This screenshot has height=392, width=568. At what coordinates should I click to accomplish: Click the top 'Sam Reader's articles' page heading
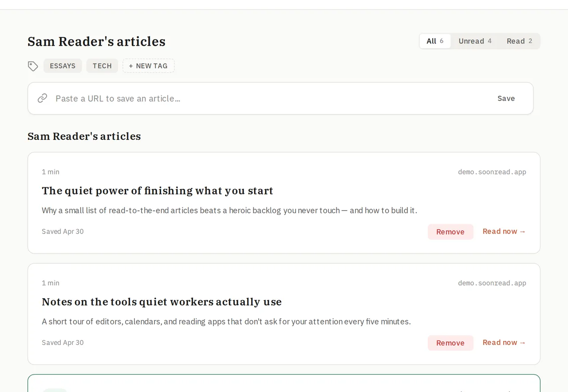96,41
